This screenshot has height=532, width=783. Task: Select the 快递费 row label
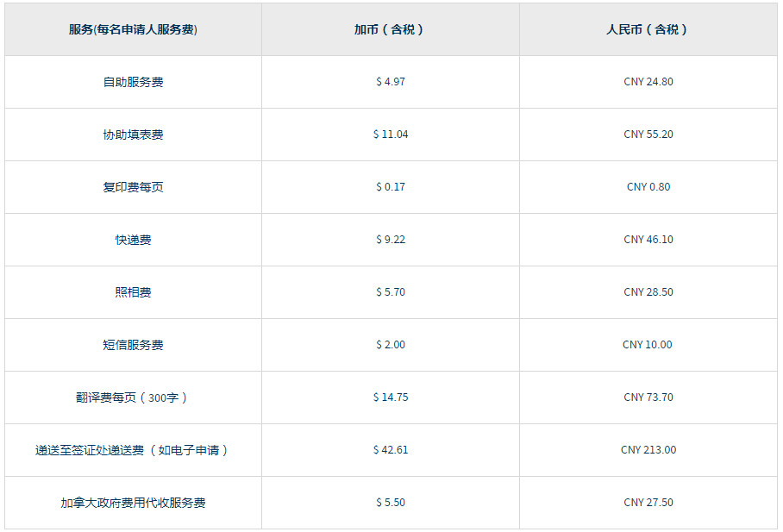point(131,240)
